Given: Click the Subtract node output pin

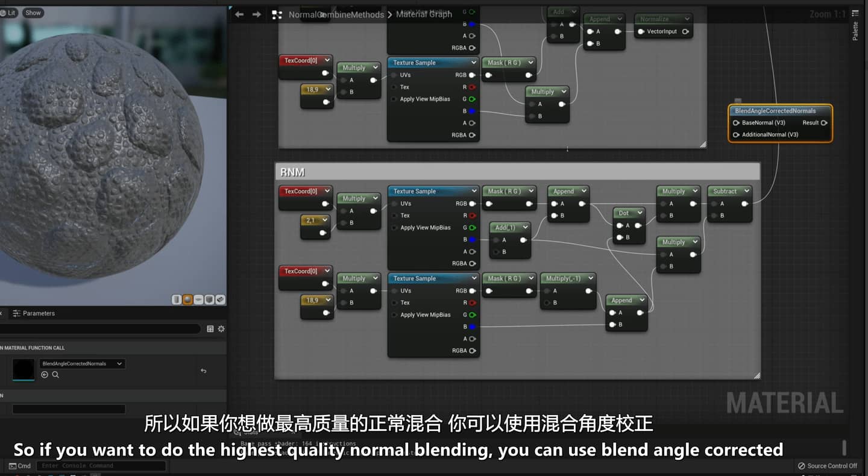Looking at the screenshot, I should tap(745, 204).
